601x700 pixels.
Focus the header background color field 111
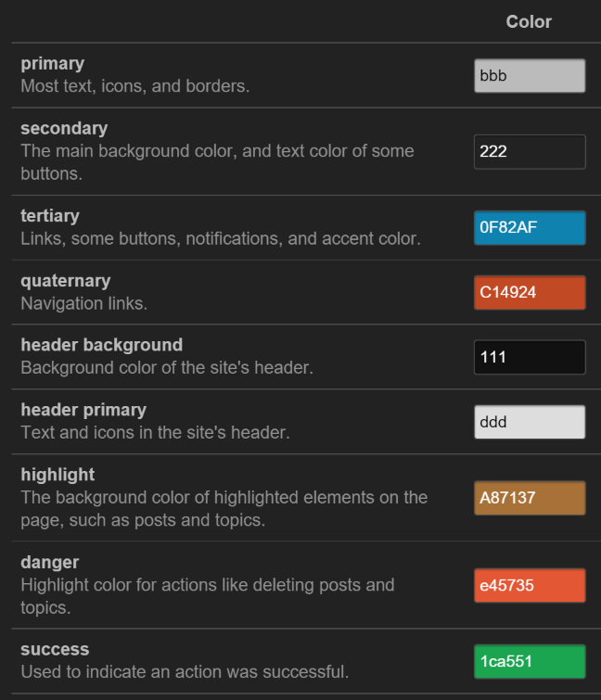(529, 357)
